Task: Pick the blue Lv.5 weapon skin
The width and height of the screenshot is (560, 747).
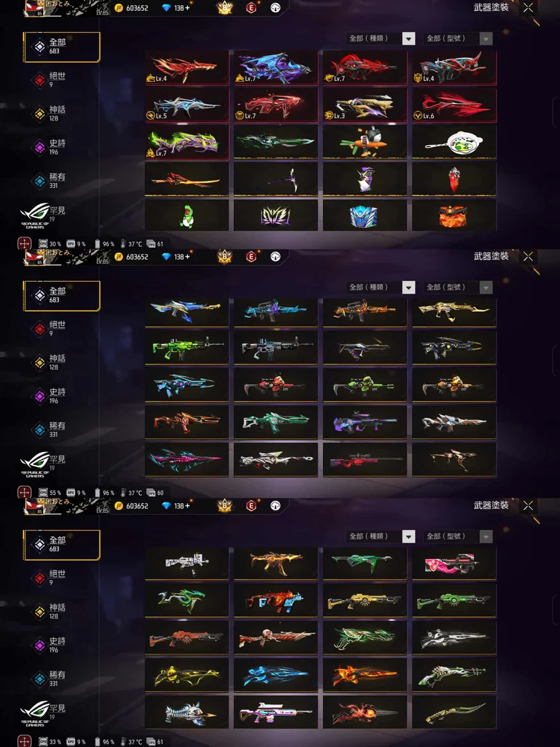Action: coord(187,105)
